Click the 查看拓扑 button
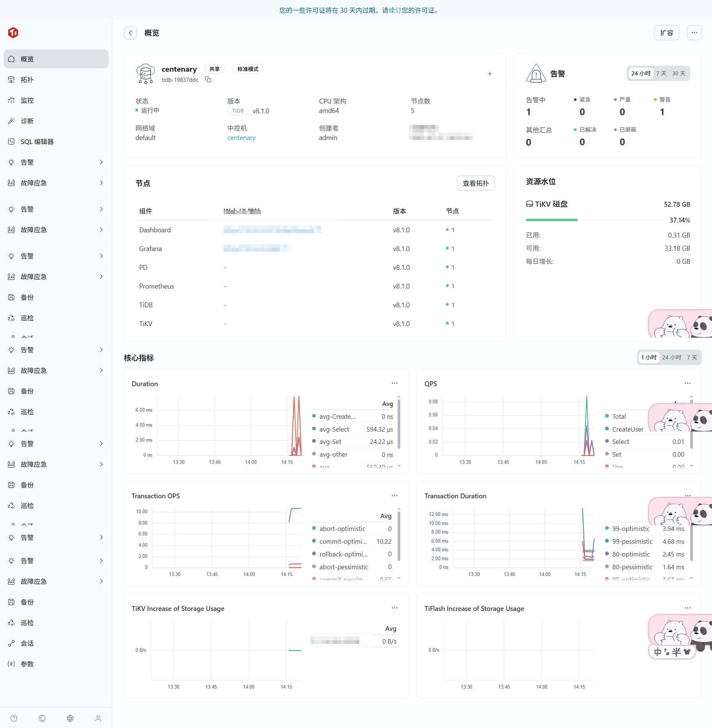The width and height of the screenshot is (712, 728). [476, 183]
